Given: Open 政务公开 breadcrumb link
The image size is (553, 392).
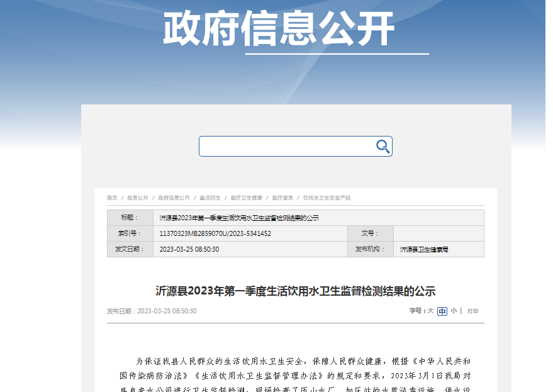Looking at the screenshot, I should (138, 198).
